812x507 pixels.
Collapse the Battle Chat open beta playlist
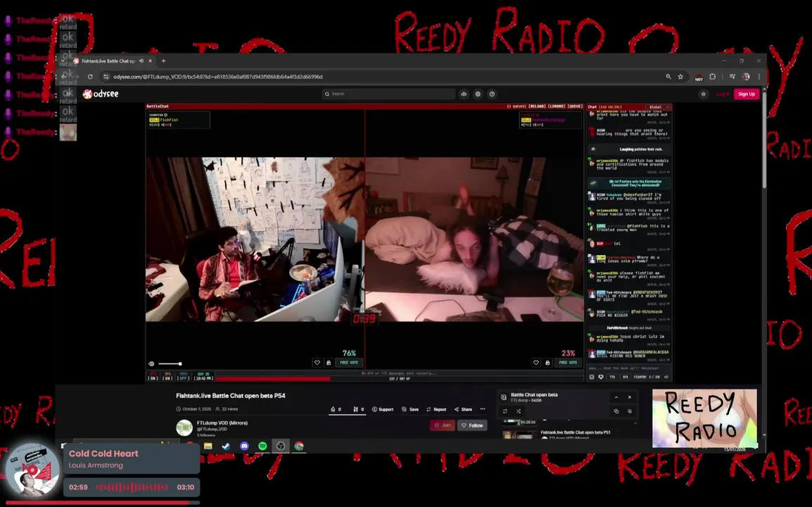tap(616, 397)
